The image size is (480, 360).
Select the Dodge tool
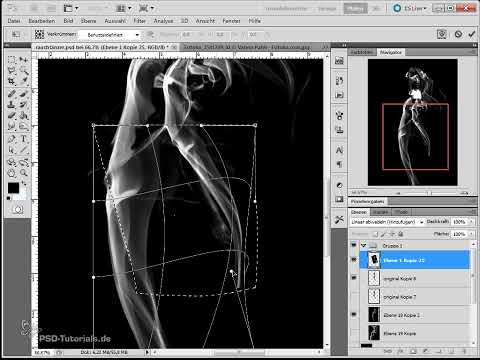pos(23,127)
